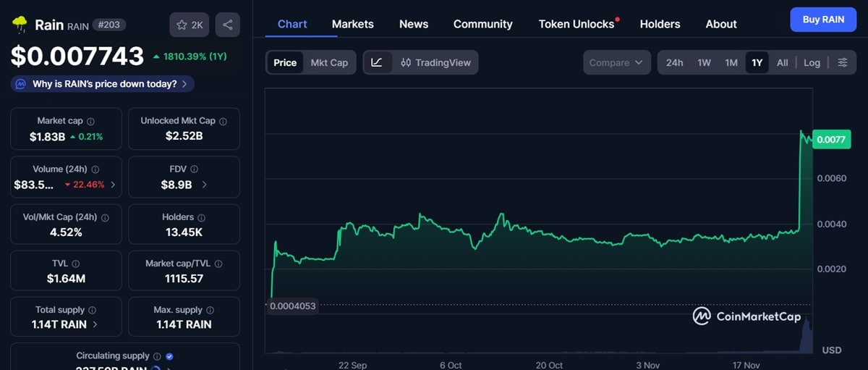Click the 1.14T RAIN max supply value
The height and width of the screenshot is (370, 868).
184,324
